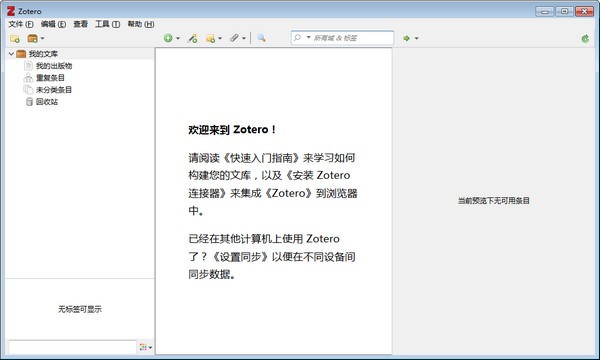Click the Advanced Search magnifier icon
Image resolution: width=600 pixels, height=360 pixels.
click(261, 37)
